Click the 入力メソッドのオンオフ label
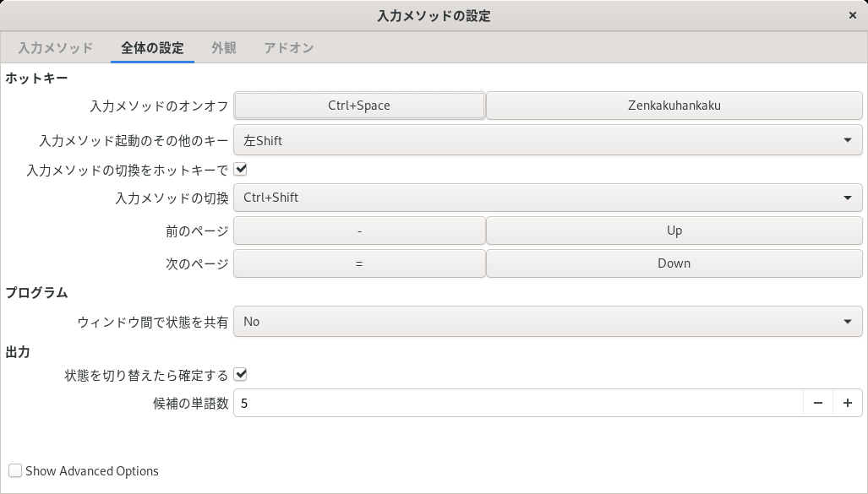Screen dimensions: 868x494 point(160,106)
